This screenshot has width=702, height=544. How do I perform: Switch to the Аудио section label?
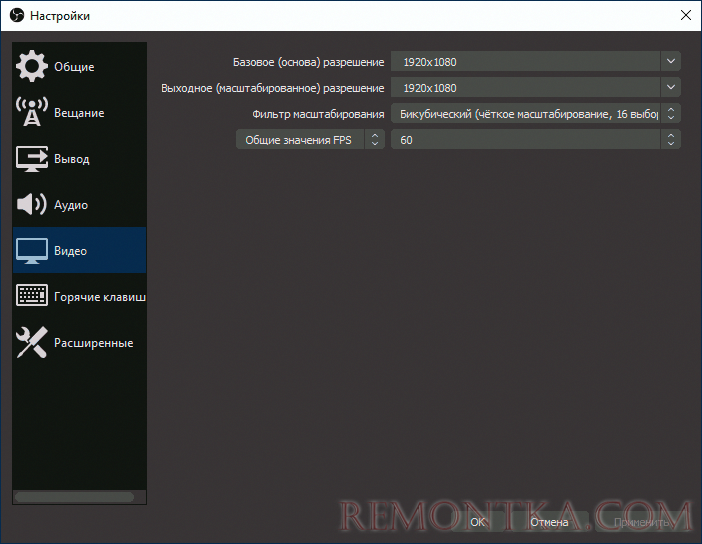pyautogui.click(x=71, y=205)
